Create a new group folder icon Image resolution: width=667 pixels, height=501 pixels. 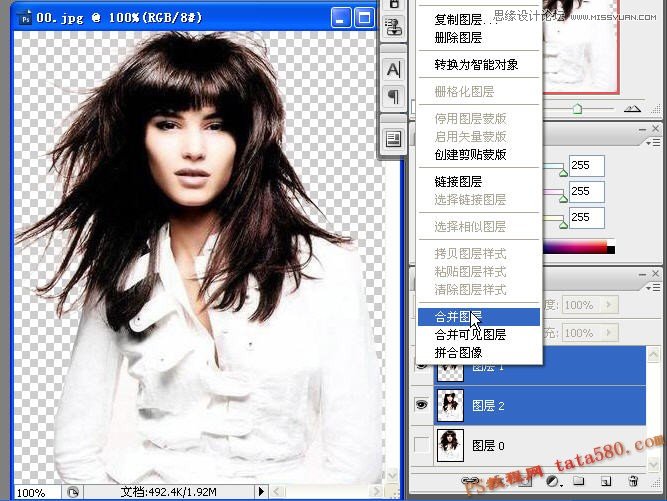point(578,481)
